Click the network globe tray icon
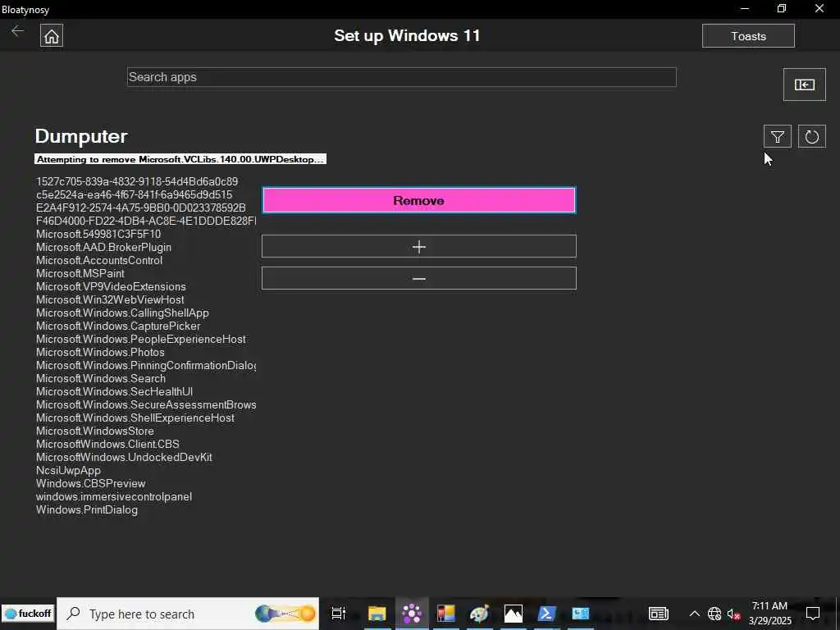This screenshot has height=630, width=840. click(714, 614)
